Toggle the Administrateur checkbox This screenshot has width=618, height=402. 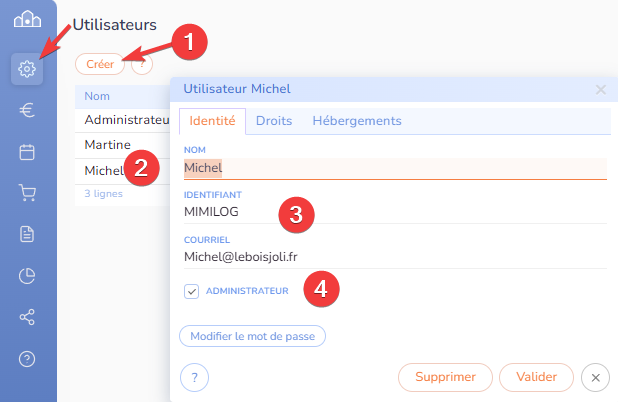click(x=192, y=291)
